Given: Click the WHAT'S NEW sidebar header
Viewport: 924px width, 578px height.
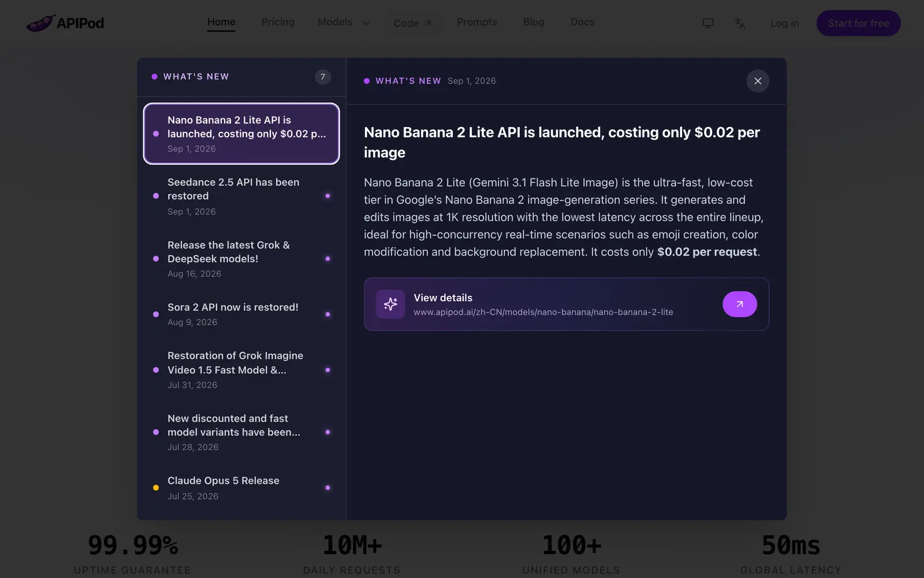Looking at the screenshot, I should click(196, 76).
